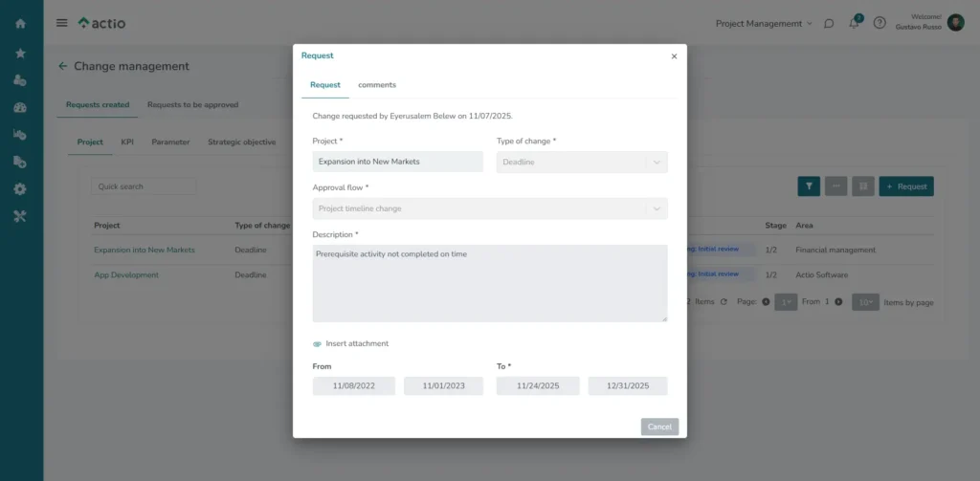The image size is (980, 481).
Task: Toggle the hamburger menu
Action: click(62, 23)
